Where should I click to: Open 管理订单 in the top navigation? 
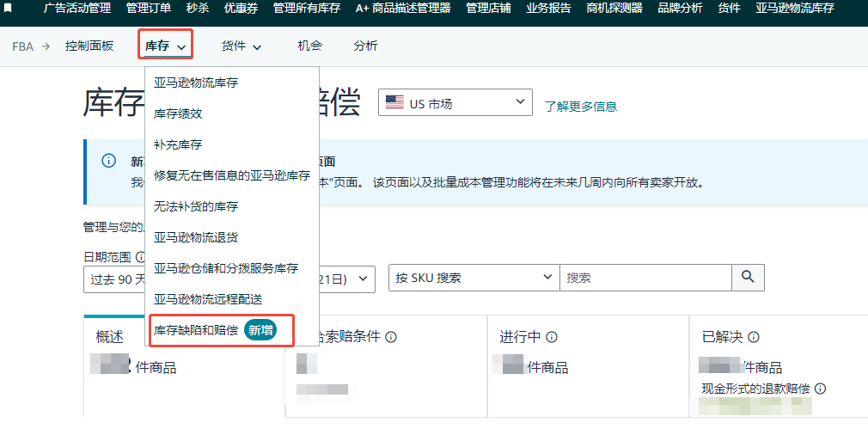[148, 8]
